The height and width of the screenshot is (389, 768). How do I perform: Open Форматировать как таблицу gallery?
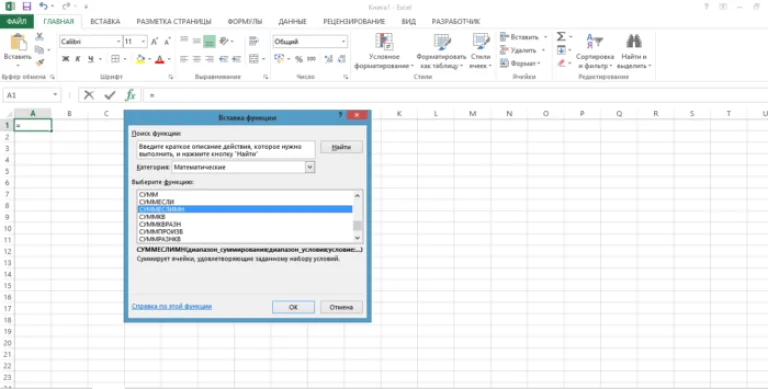[x=441, y=51]
